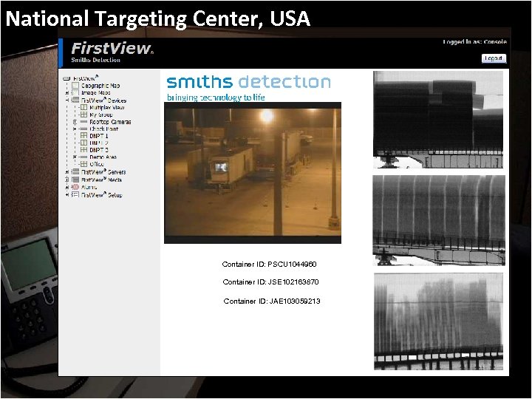This screenshot has height=399, width=532.
Task: Open My Group entry
Action: pos(100,115)
